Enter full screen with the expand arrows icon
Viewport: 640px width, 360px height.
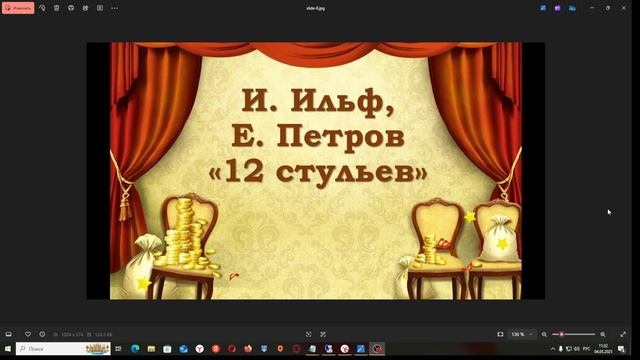[623, 334]
